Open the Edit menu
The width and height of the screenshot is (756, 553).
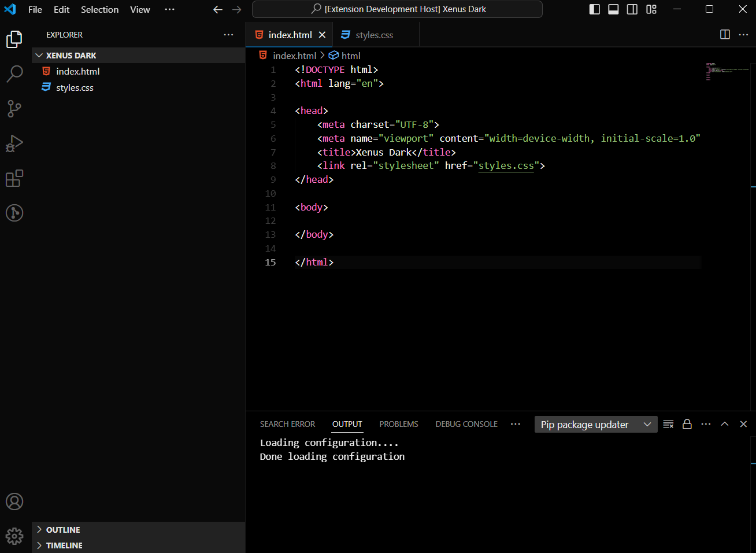62,9
